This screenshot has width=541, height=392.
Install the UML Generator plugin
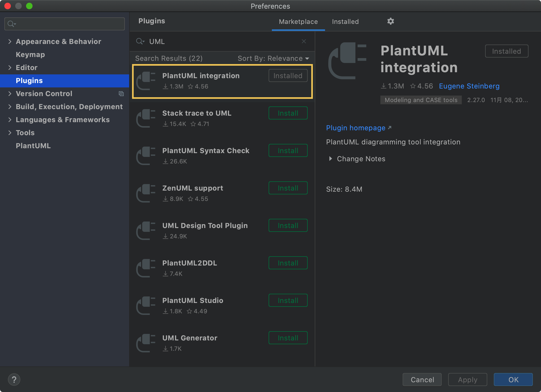click(x=288, y=338)
